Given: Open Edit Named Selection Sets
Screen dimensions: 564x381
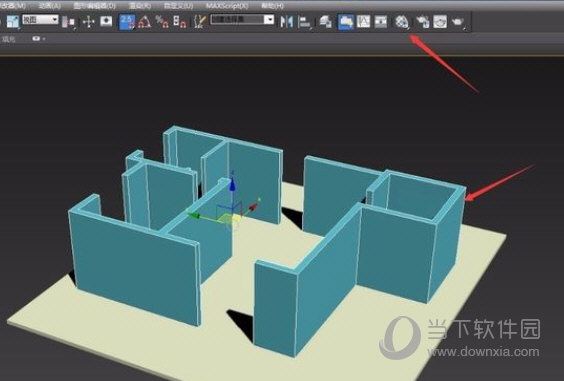Looking at the screenshot, I should pos(200,22).
